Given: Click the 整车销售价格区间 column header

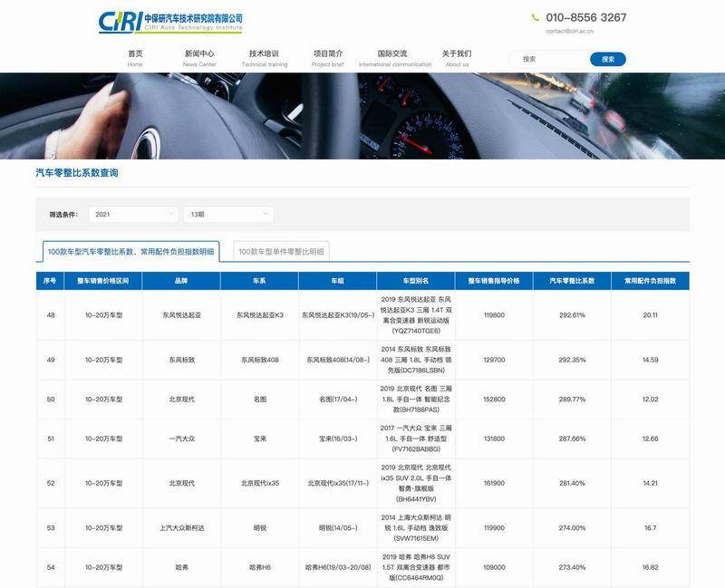Looking at the screenshot, I should [x=103, y=281].
